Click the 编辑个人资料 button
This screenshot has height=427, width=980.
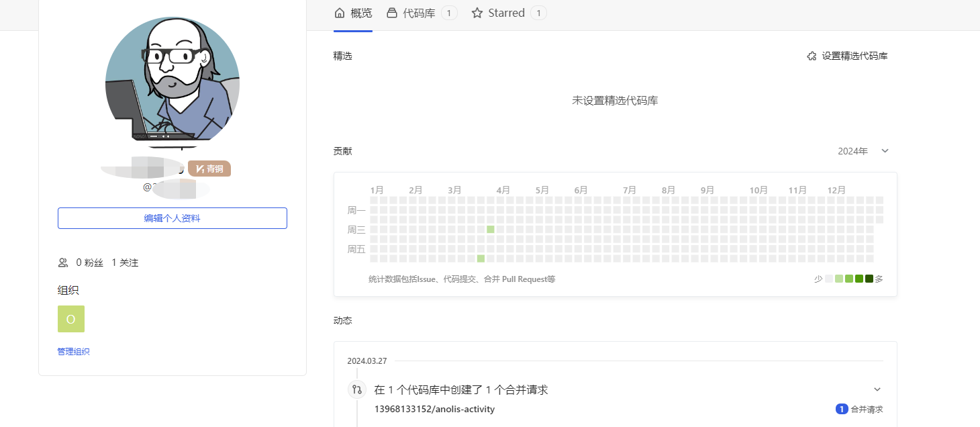click(172, 218)
